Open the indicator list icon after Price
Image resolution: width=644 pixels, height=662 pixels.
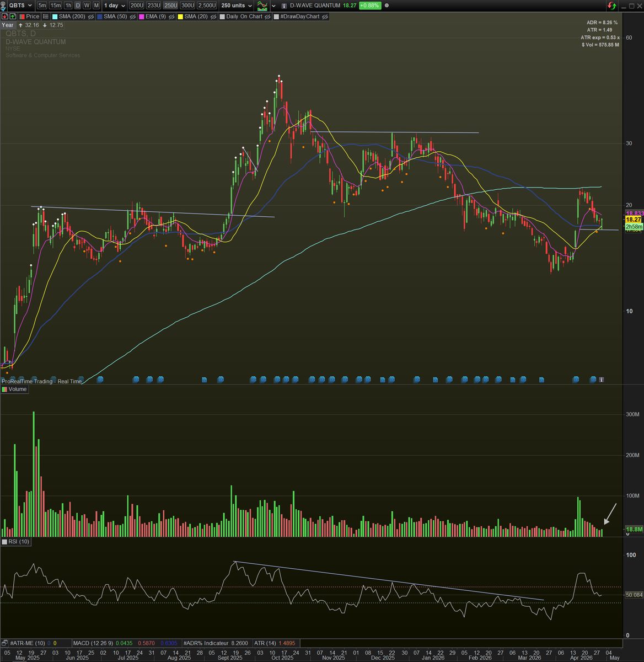pos(45,17)
